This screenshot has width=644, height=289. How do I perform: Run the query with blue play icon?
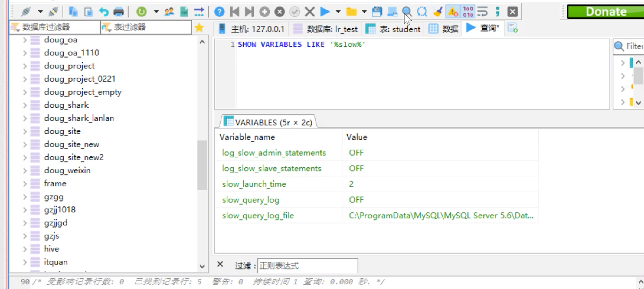[x=325, y=12]
